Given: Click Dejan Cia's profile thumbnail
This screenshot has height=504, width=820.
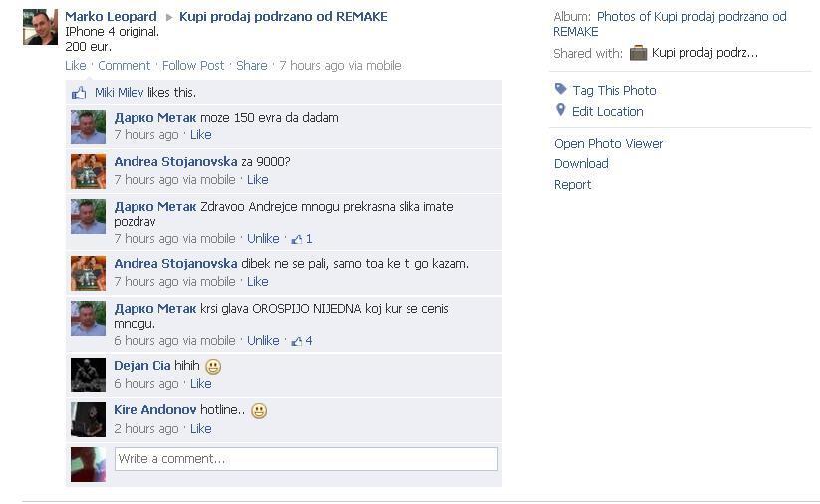Looking at the screenshot, I should (x=88, y=375).
